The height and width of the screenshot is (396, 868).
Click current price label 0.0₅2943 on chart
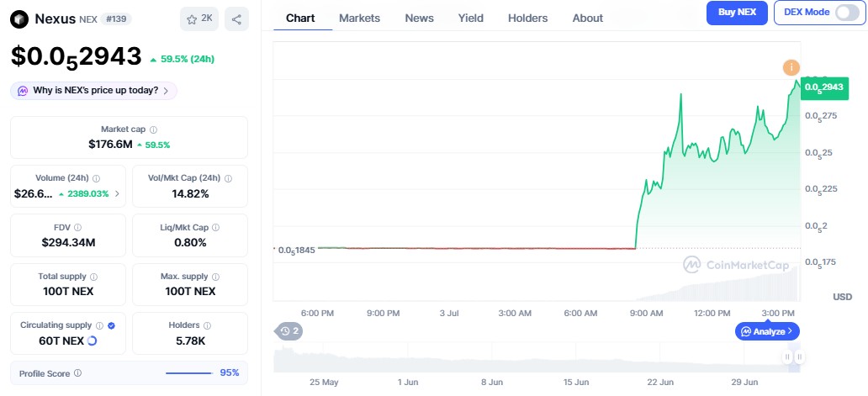point(824,87)
